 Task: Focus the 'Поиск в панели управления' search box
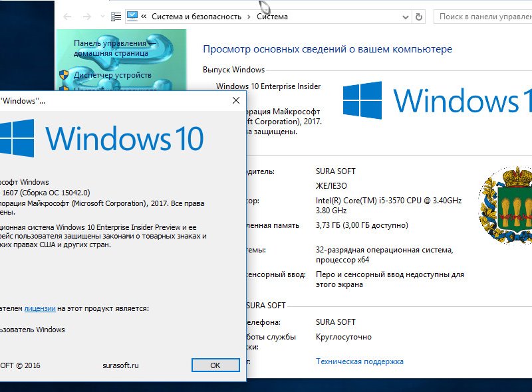pyautogui.click(x=483, y=17)
